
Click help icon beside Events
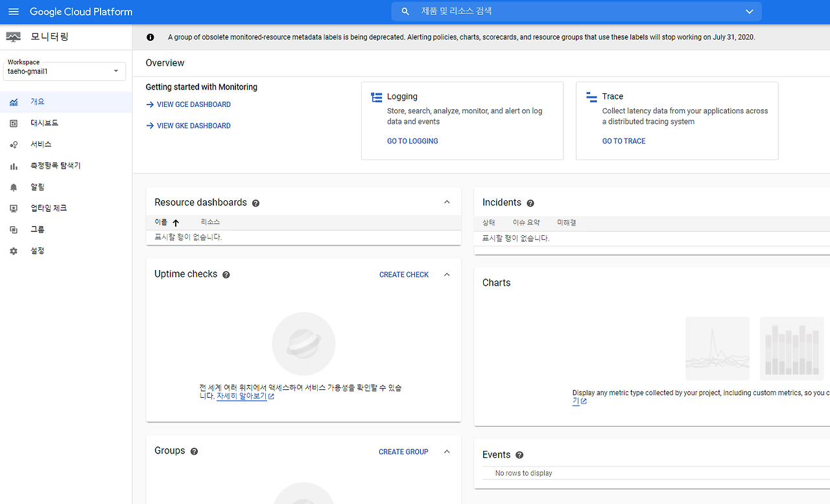click(x=519, y=455)
